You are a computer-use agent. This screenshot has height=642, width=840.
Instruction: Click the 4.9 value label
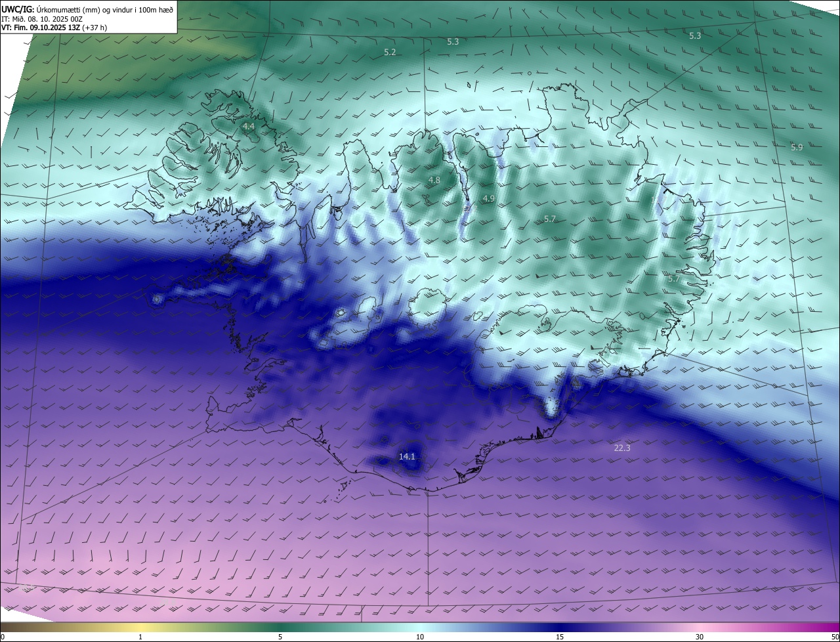coord(488,198)
